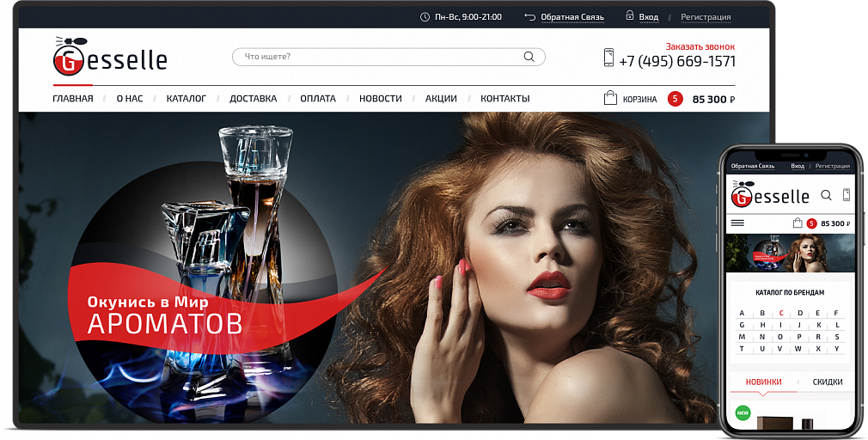Open the Главная menu item
Viewport: 868px width, 440px height.
point(73,99)
